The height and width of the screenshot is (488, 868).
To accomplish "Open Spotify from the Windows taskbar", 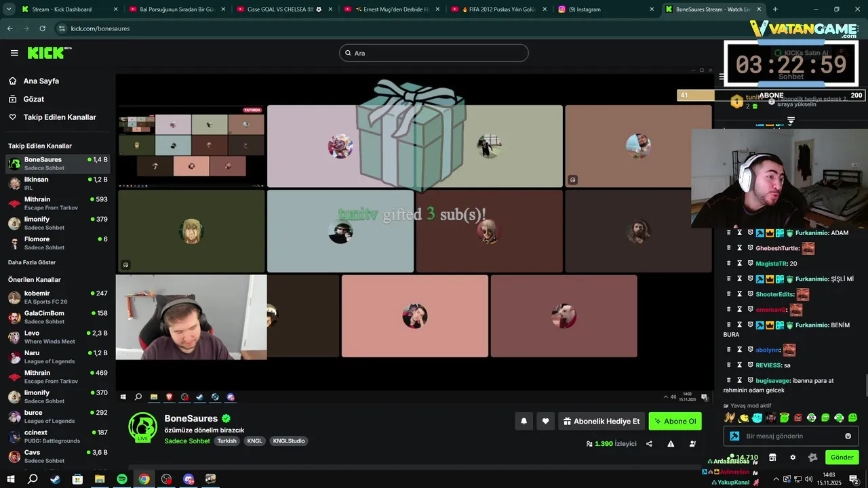I will point(122,479).
